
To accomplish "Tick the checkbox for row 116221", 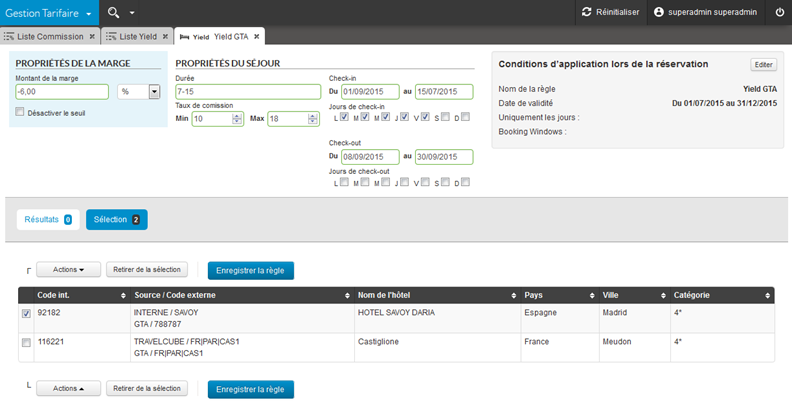I will click(26, 343).
